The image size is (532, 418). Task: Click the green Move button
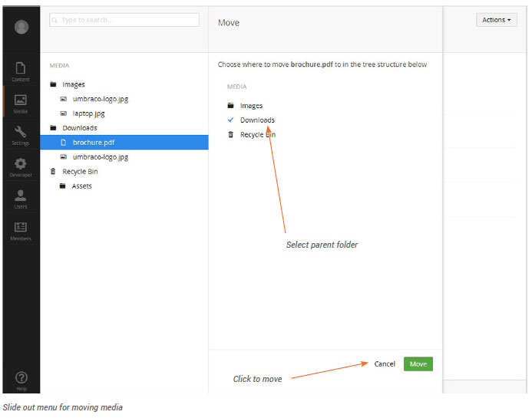[418, 364]
